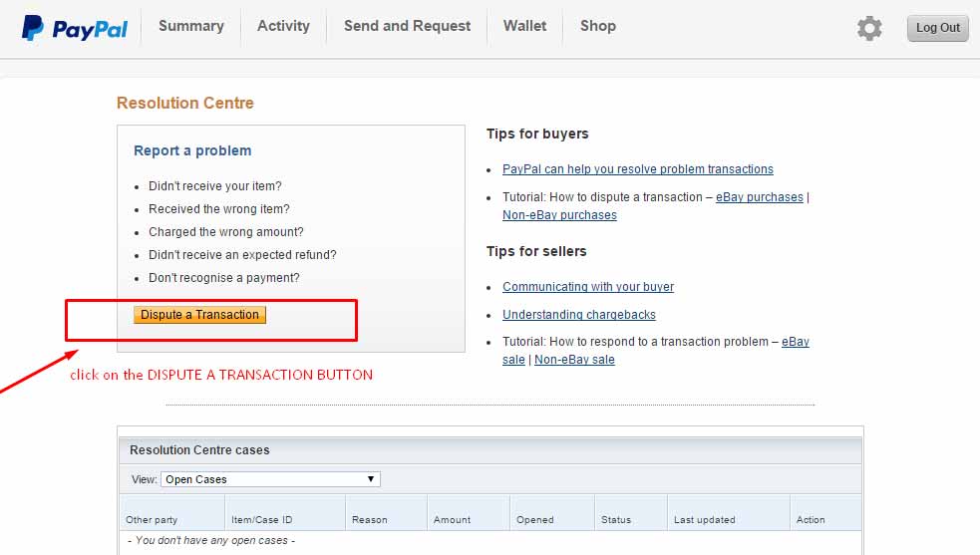
Task: Click 'Don't recognise a payment?' text
Action: click(223, 278)
